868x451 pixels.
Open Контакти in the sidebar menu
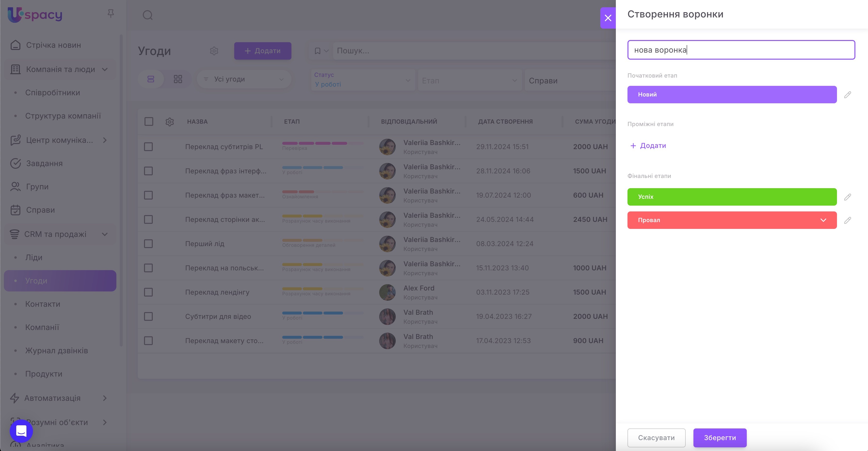point(43,304)
